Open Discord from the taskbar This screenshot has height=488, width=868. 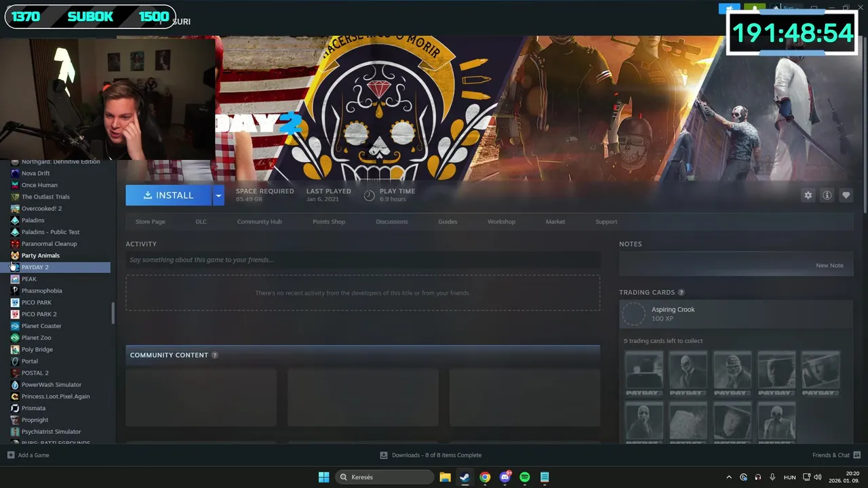[505, 477]
